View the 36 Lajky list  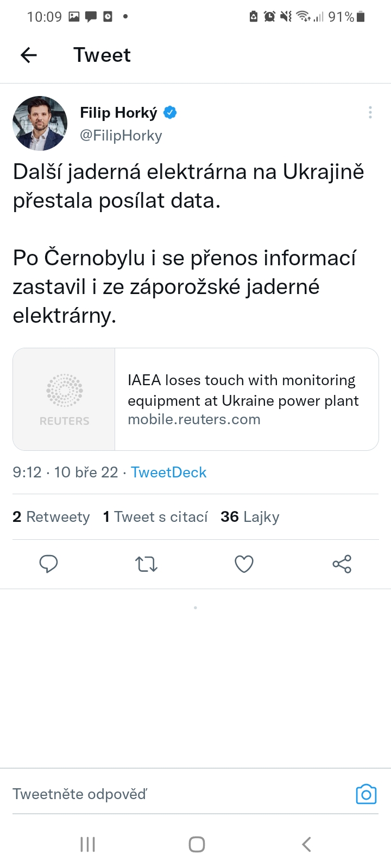[x=250, y=517]
